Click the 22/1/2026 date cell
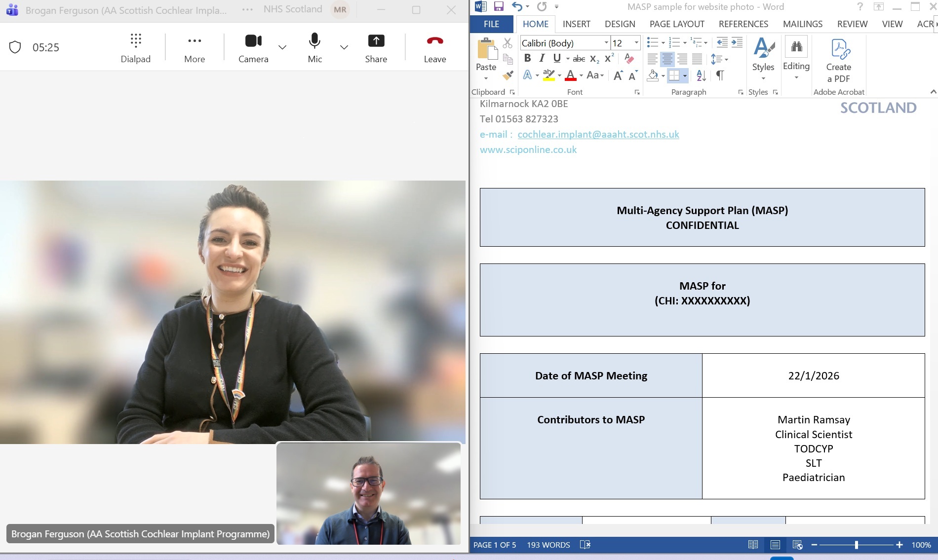Viewport: 938px width, 560px height. click(x=813, y=376)
